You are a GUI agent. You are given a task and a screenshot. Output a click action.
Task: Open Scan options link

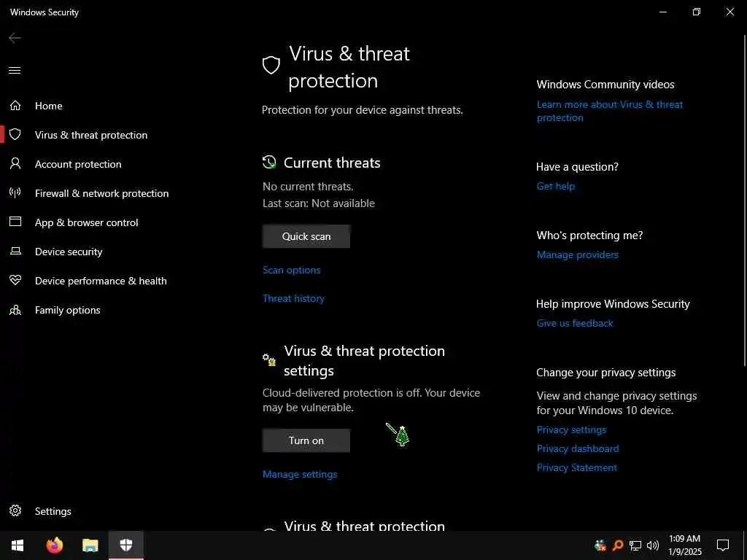tap(292, 270)
